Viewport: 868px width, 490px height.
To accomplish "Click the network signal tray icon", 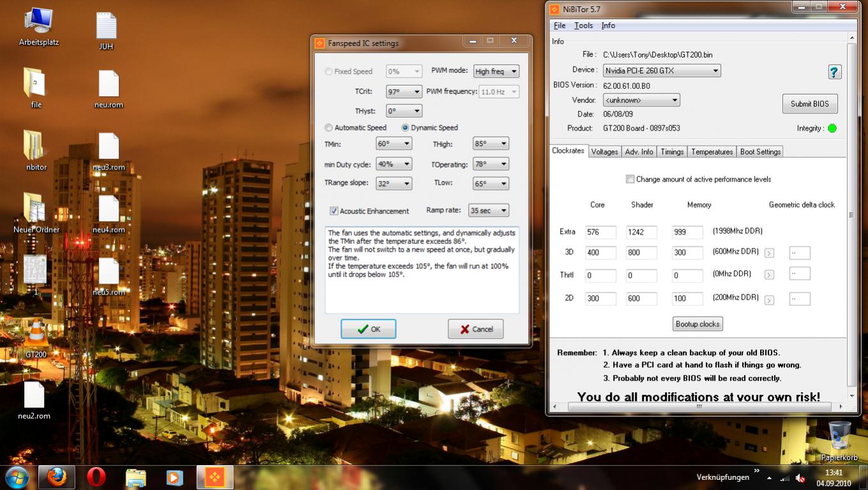I will (x=785, y=478).
